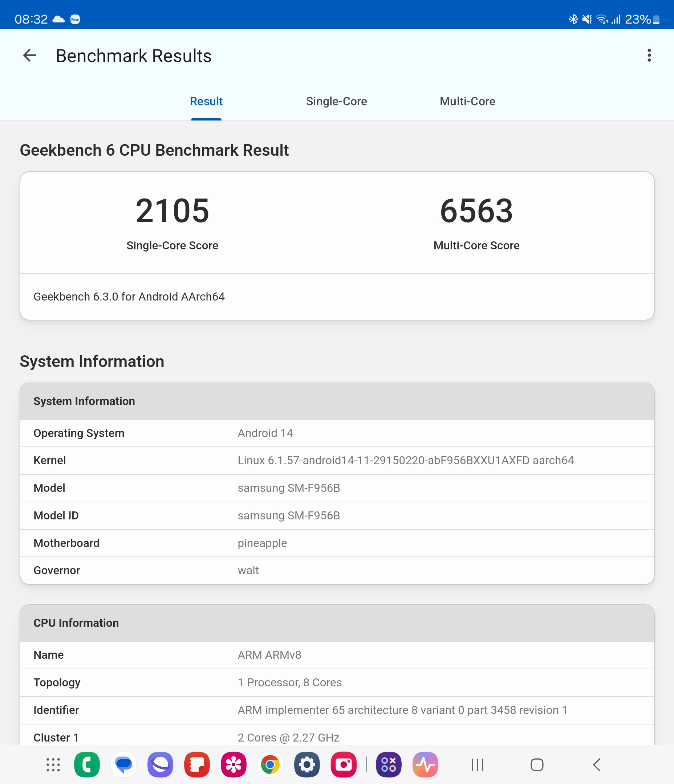
Task: Tap the Single-Core Score label
Action: (172, 246)
